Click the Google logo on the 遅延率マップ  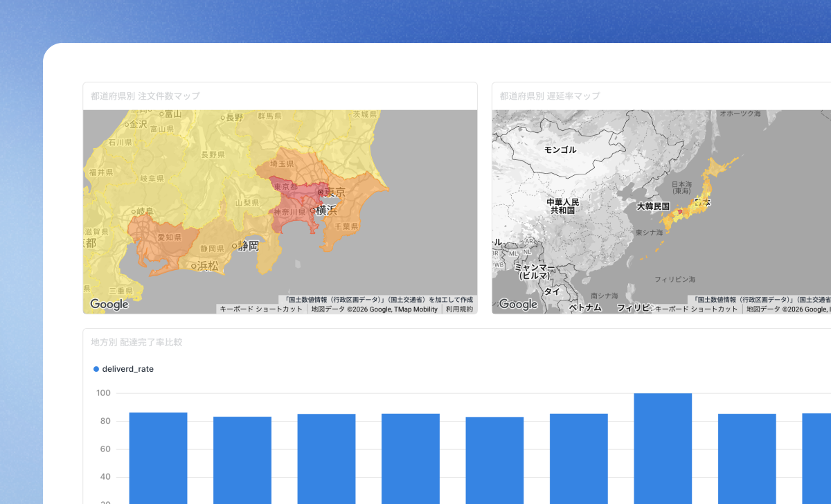click(x=518, y=305)
